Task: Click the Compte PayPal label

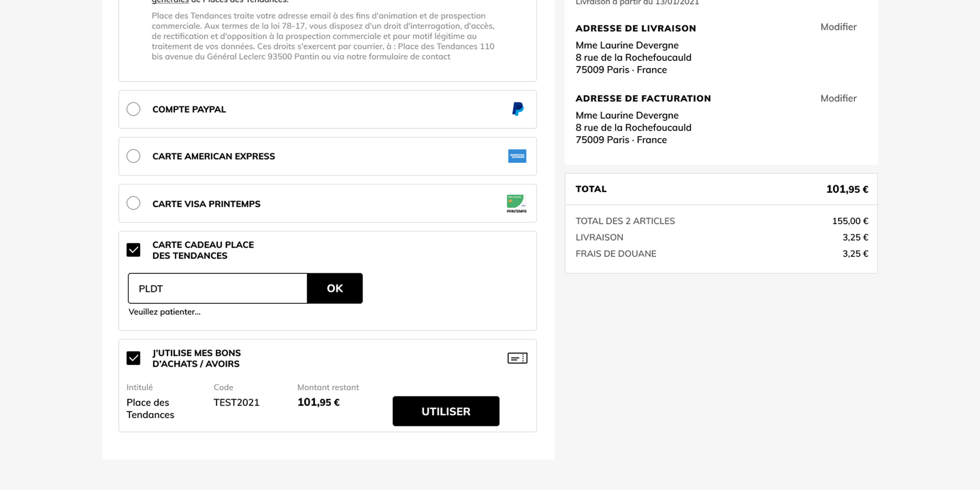Action: [x=189, y=109]
